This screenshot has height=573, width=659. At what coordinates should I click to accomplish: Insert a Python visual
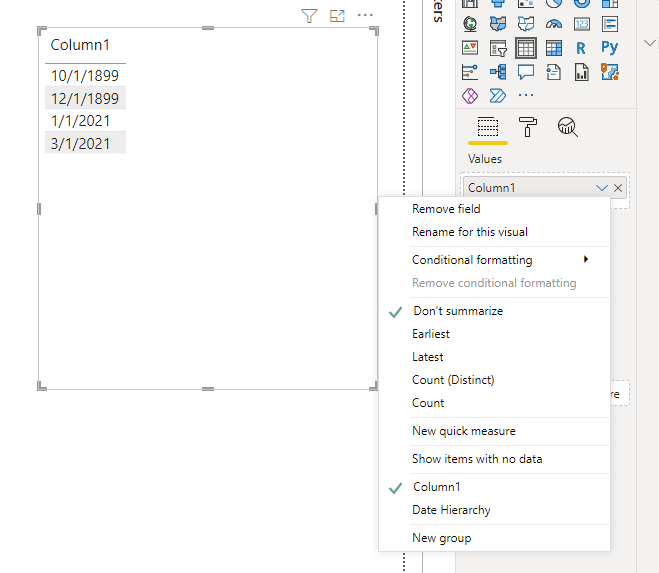pos(610,48)
